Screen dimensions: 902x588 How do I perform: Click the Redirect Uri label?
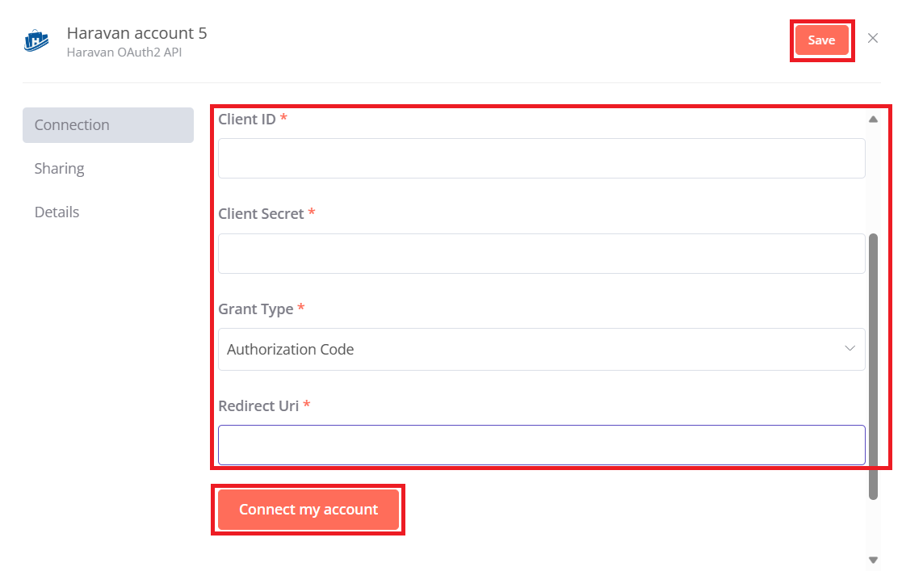coord(258,405)
